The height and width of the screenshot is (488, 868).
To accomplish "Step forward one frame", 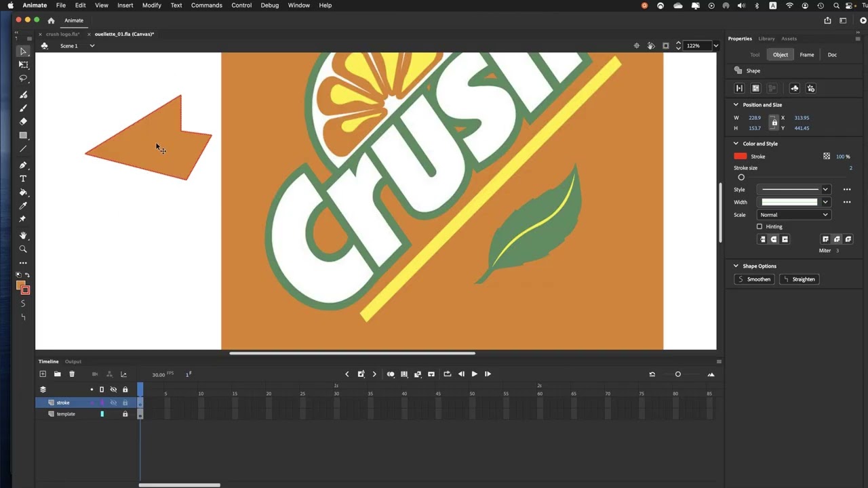I will coord(488,374).
